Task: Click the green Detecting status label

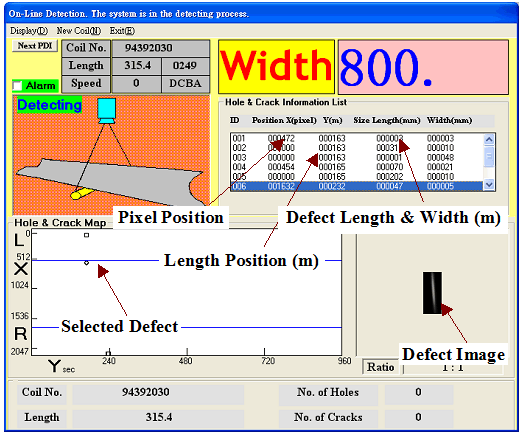Action: (49, 105)
